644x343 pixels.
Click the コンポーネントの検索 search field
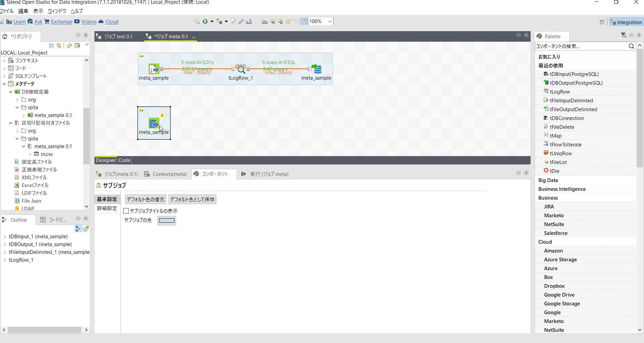pyautogui.click(x=581, y=46)
